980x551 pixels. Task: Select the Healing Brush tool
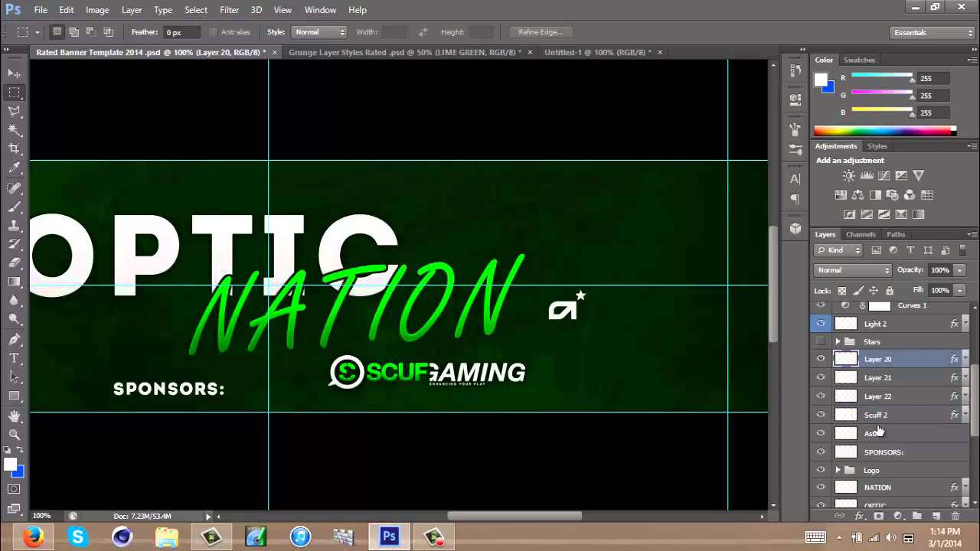pos(15,187)
